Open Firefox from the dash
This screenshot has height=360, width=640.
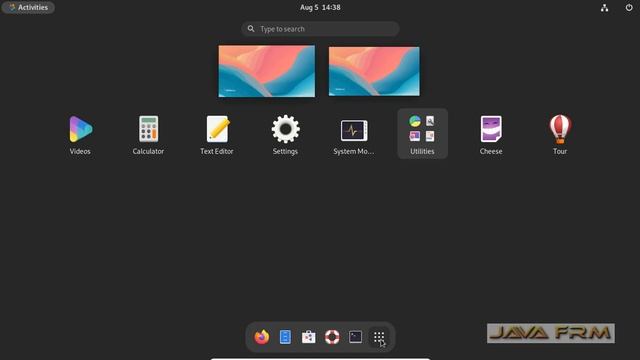(x=262, y=337)
